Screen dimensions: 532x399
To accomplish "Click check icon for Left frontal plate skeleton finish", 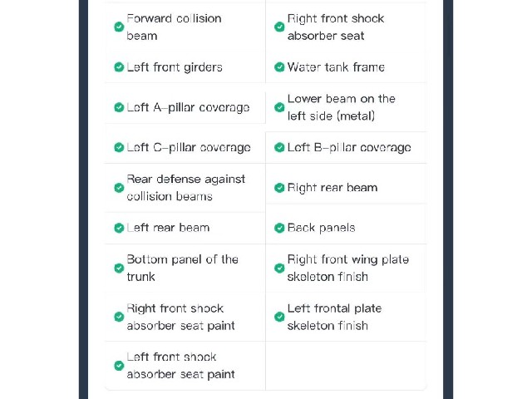I will [x=279, y=317].
